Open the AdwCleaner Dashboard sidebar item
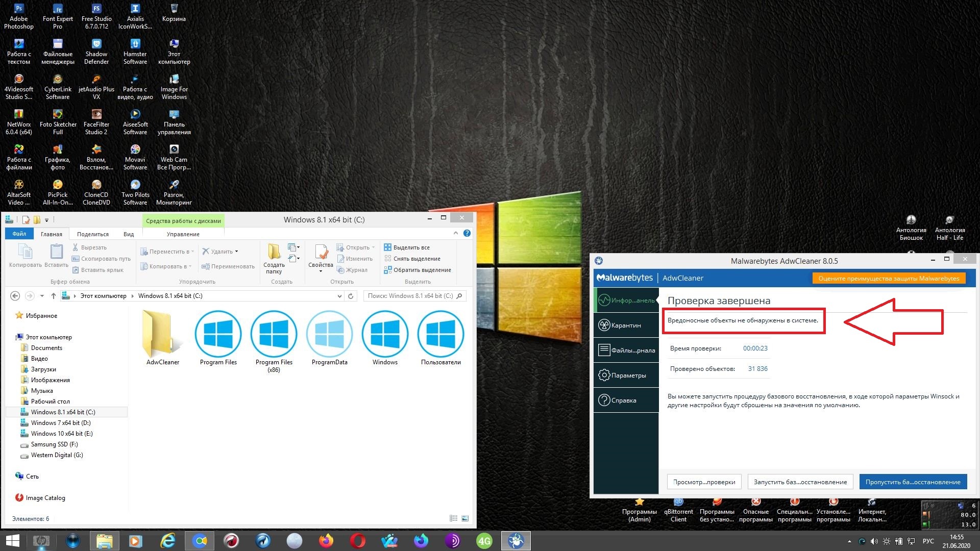 [x=626, y=300]
